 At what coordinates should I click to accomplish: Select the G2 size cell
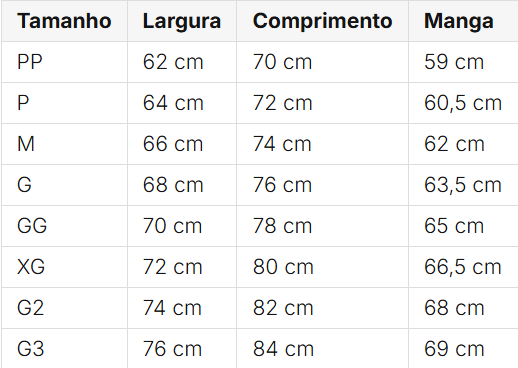(x=64, y=308)
